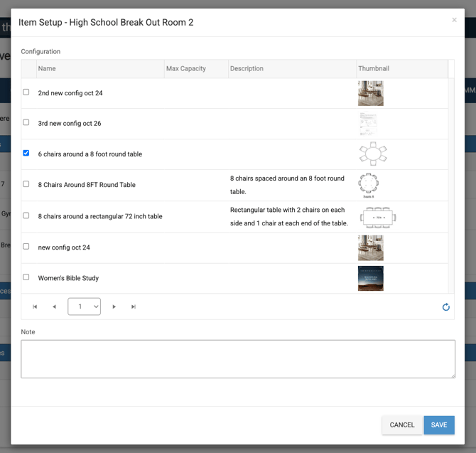Enable the Women's Bible Study checkbox
This screenshot has width=476, height=453.
point(26,277)
